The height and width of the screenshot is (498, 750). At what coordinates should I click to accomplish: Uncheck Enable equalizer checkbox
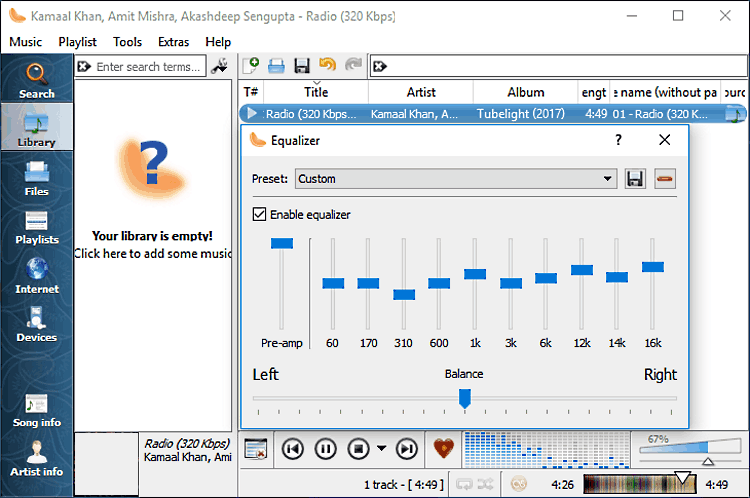(259, 214)
